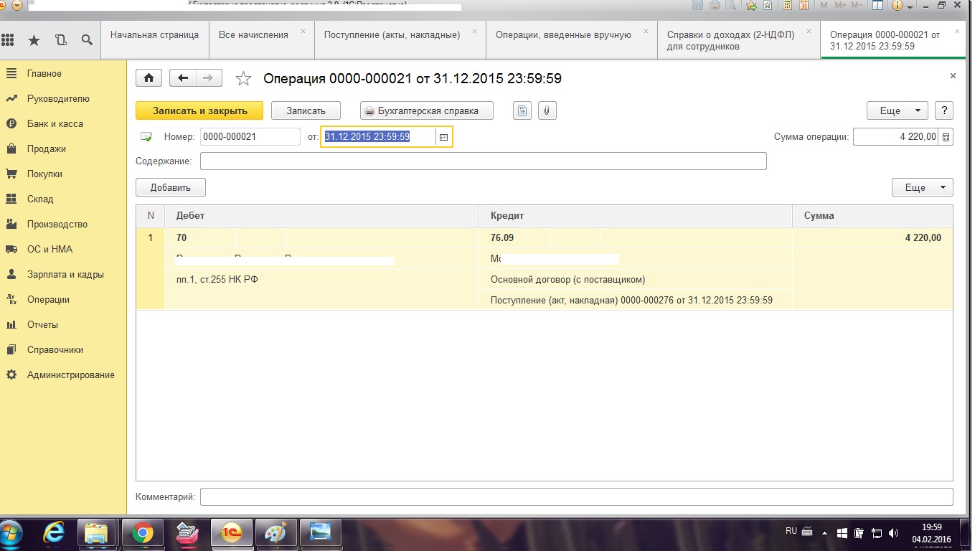The image size is (980, 551).
Task: Open the date picker next to date field
Action: click(443, 137)
